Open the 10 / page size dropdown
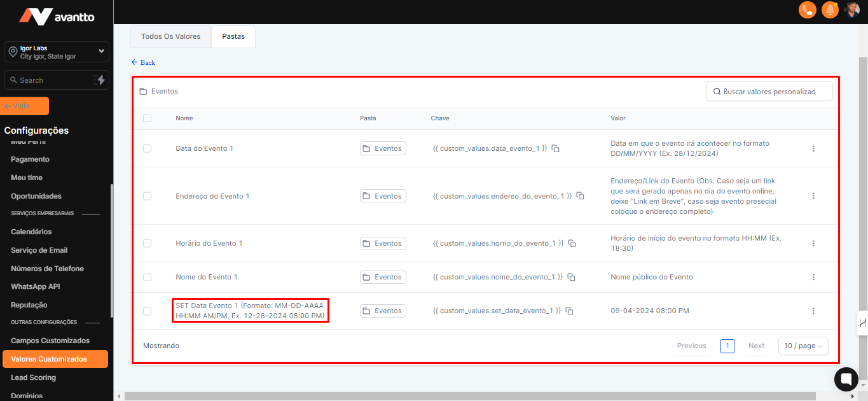The image size is (868, 401). 803,346
